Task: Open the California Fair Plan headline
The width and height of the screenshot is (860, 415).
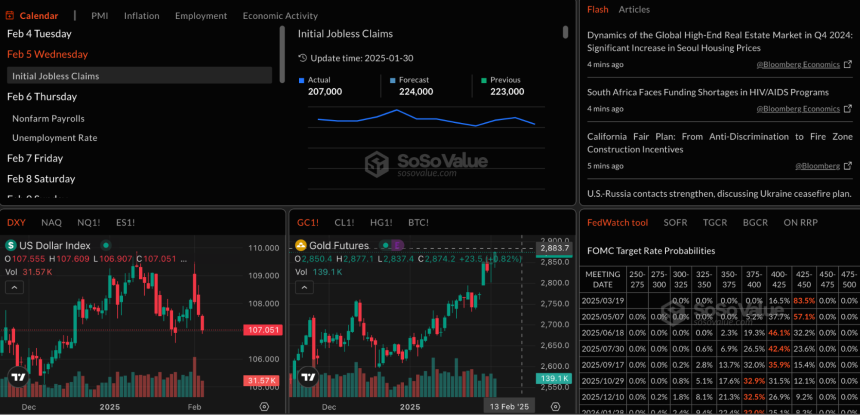Action: tap(720, 143)
